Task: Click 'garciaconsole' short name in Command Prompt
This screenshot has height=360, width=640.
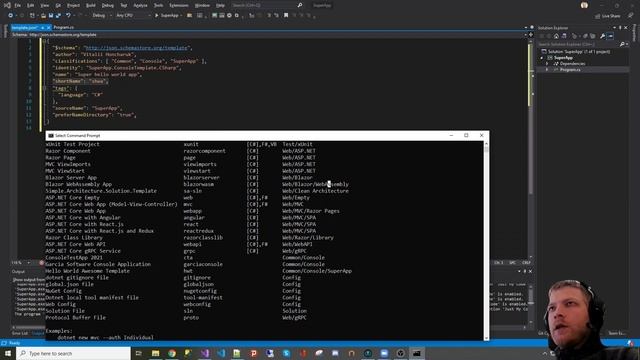Action: 203,264
